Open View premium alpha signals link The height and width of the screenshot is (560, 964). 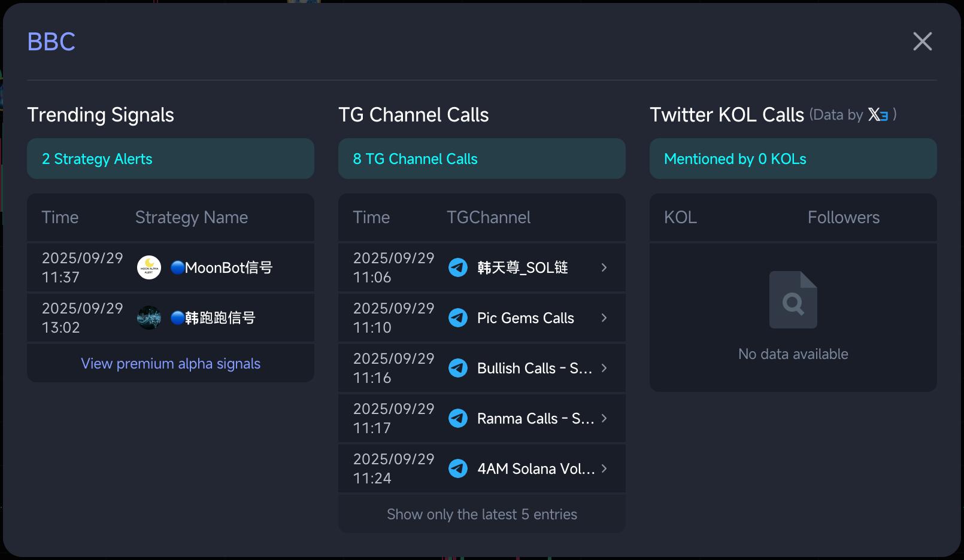pyautogui.click(x=171, y=364)
